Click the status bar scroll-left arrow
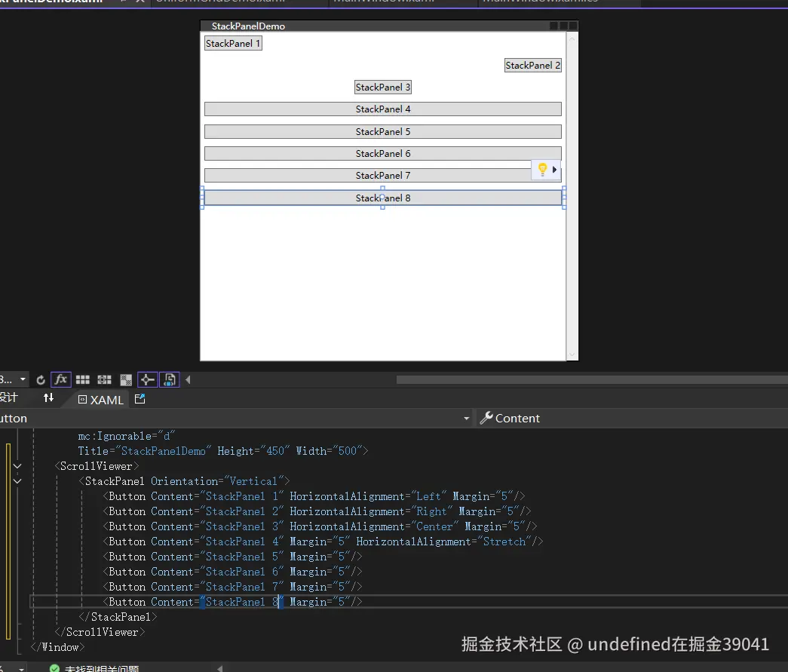Image resolution: width=788 pixels, height=672 pixels. [x=219, y=668]
